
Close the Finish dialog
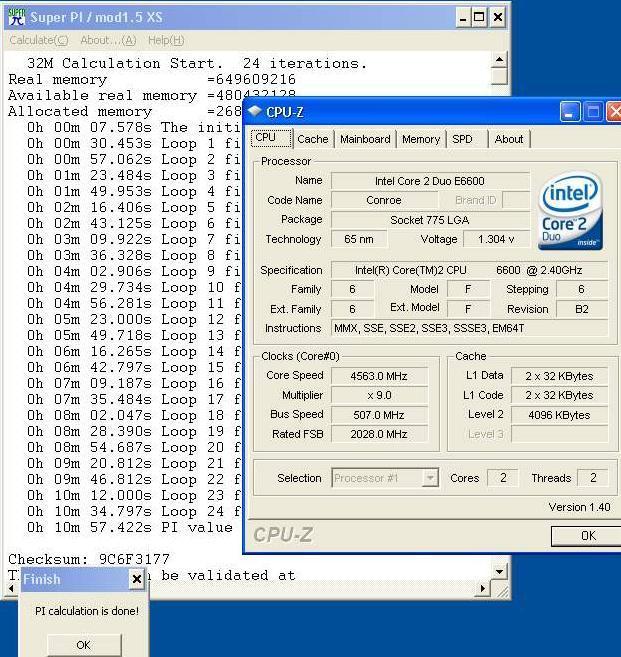tap(137, 579)
